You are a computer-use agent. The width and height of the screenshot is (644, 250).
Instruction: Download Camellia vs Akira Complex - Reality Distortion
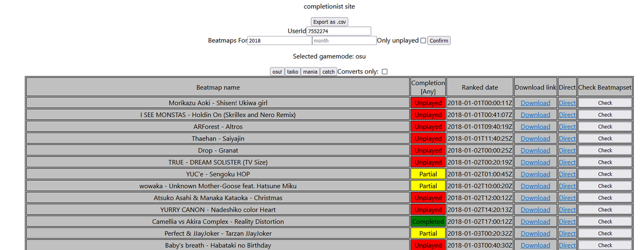(535, 222)
